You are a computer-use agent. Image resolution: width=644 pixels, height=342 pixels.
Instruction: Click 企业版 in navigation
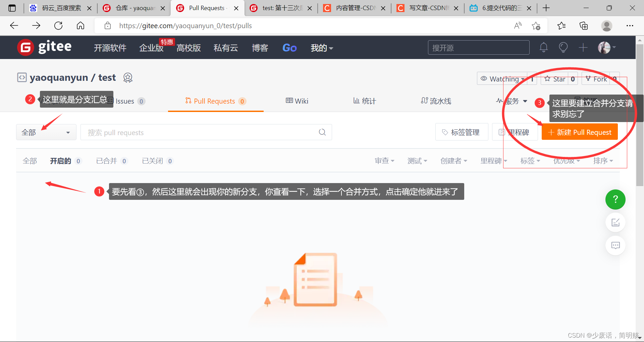151,48
